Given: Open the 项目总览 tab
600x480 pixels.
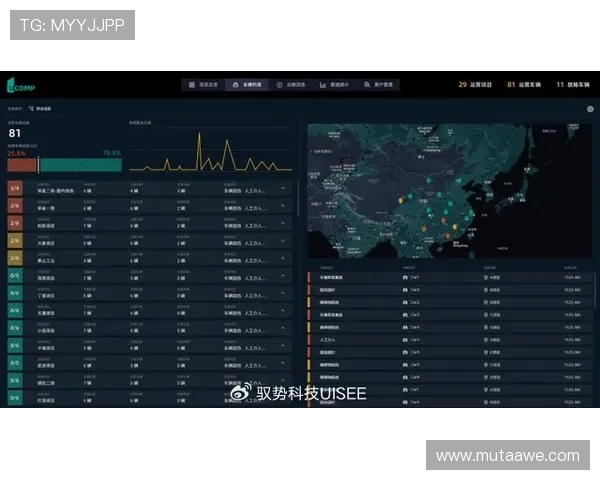Looking at the screenshot, I should pos(202,85).
